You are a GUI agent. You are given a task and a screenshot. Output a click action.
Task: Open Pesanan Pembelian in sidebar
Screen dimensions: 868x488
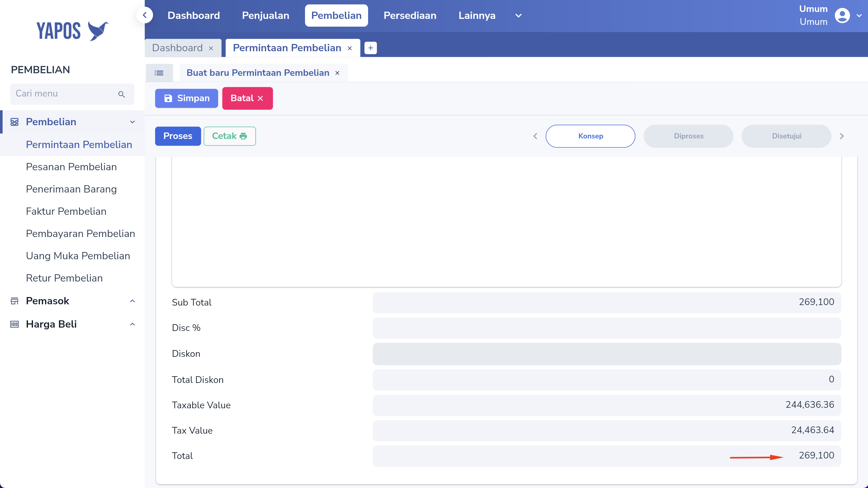(71, 167)
